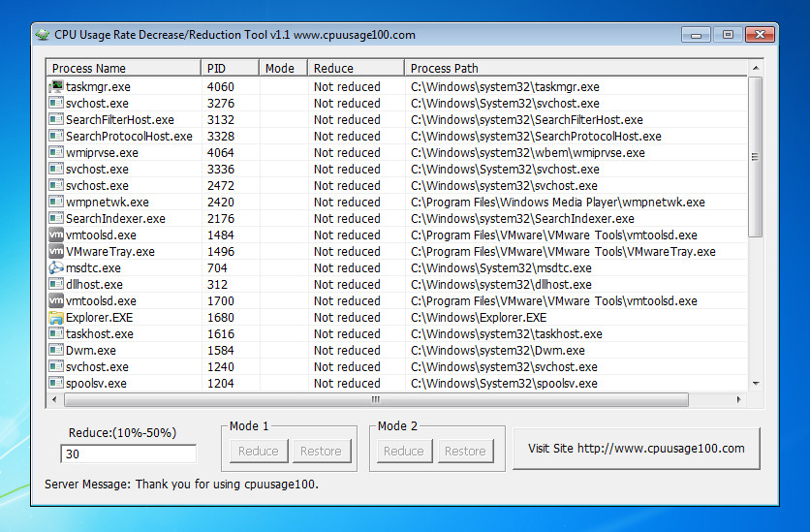Click the application icon in the title bar
This screenshot has width=810, height=532.
pyautogui.click(x=43, y=35)
